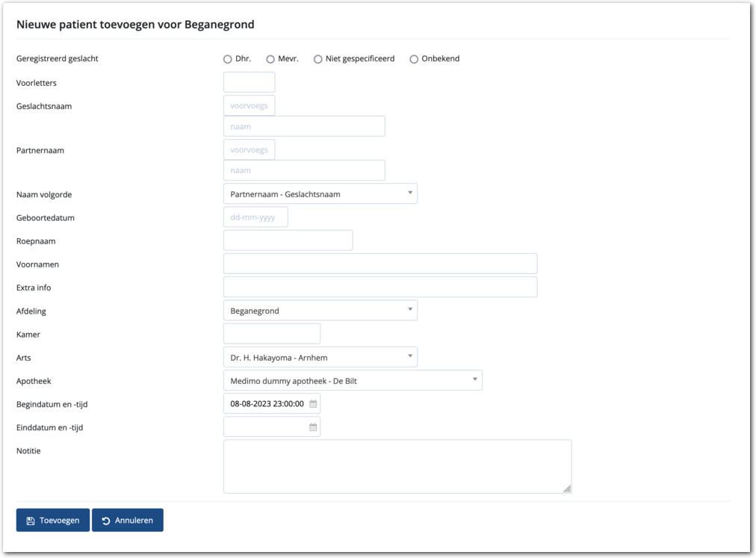Select the Onbekend radio button

pos(414,59)
